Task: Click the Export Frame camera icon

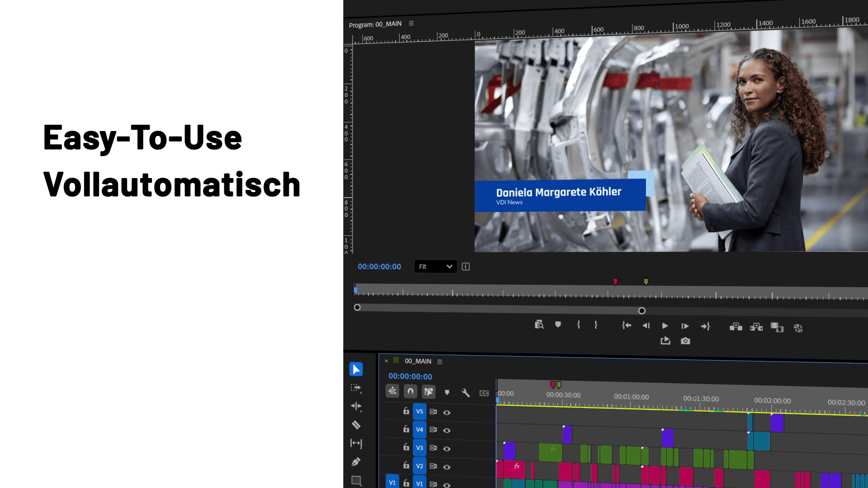Action: tap(685, 341)
